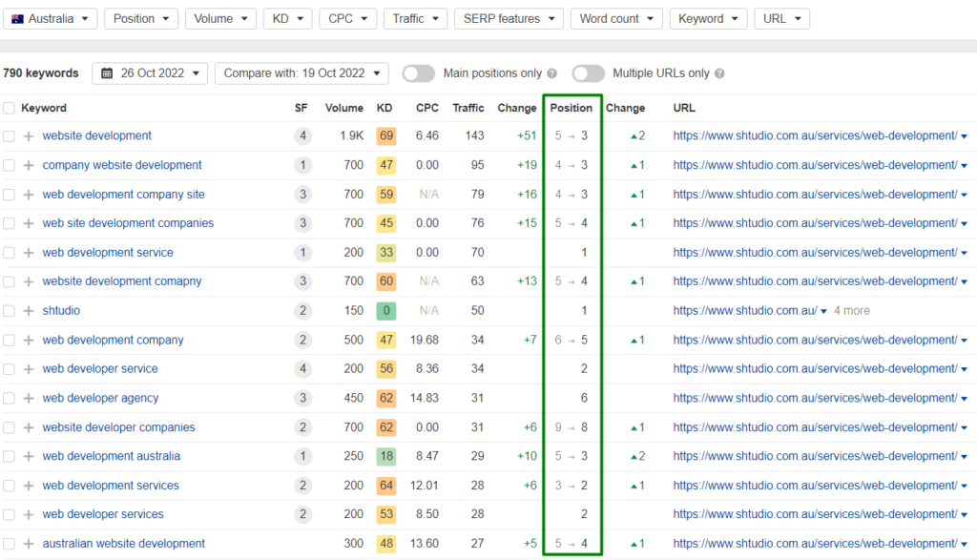This screenshot has width=977, height=560.
Task: Expand URL arrow for 'website development' row
Action: [x=965, y=136]
